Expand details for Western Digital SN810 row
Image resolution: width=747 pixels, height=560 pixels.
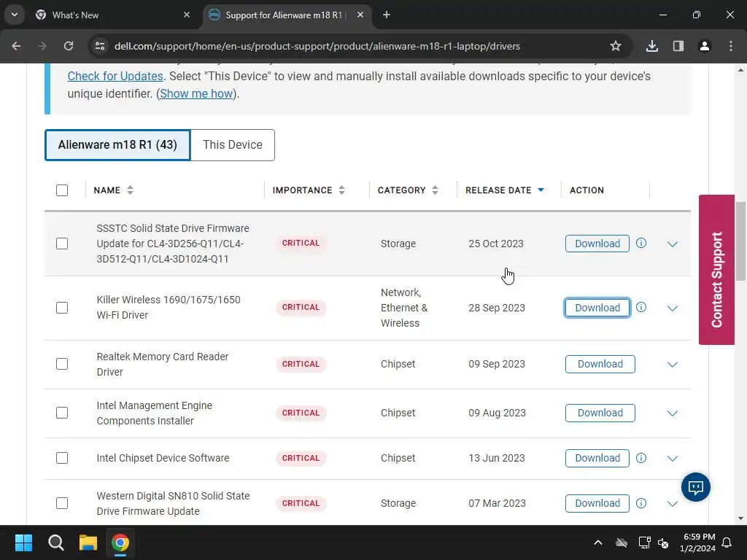672,504
